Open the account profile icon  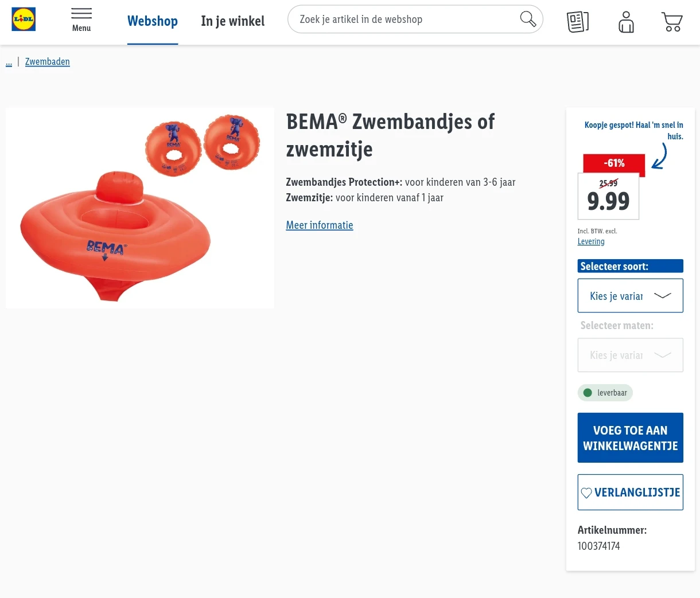pos(626,22)
